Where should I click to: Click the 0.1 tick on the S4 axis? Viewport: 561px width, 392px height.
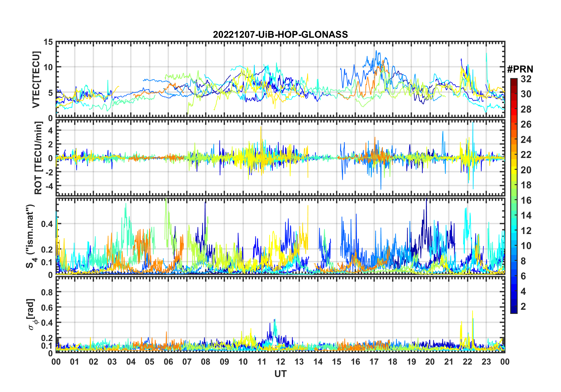click(x=47, y=262)
